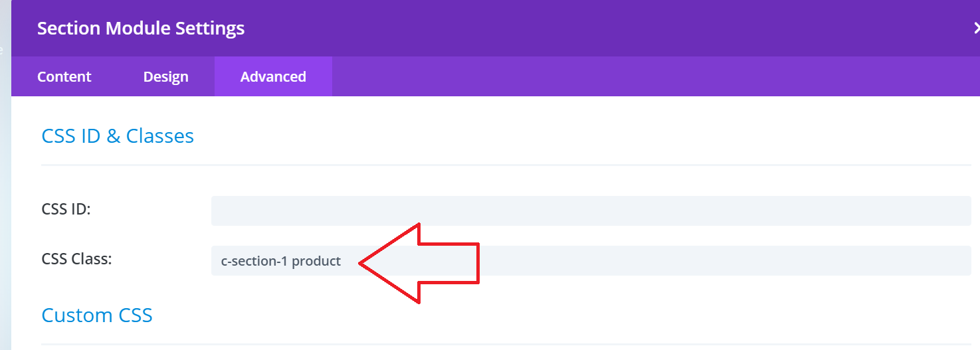The width and height of the screenshot is (980, 350).
Task: Place cursor after 'product' in class field
Action: (343, 261)
